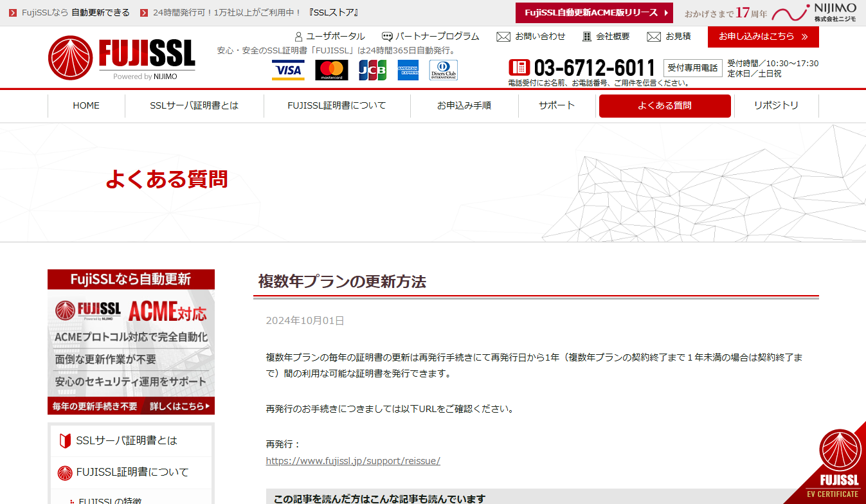Click the JCB card icon
The width and height of the screenshot is (866, 504).
(x=373, y=70)
